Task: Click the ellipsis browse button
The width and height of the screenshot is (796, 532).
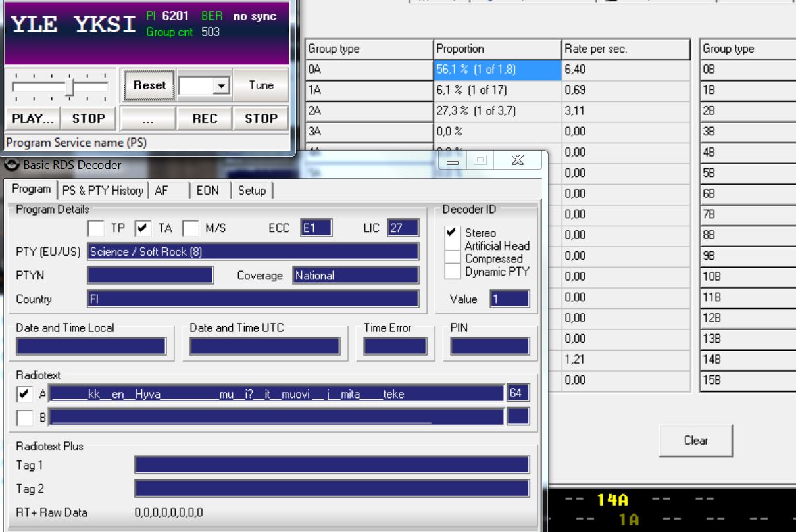Action: click(148, 118)
